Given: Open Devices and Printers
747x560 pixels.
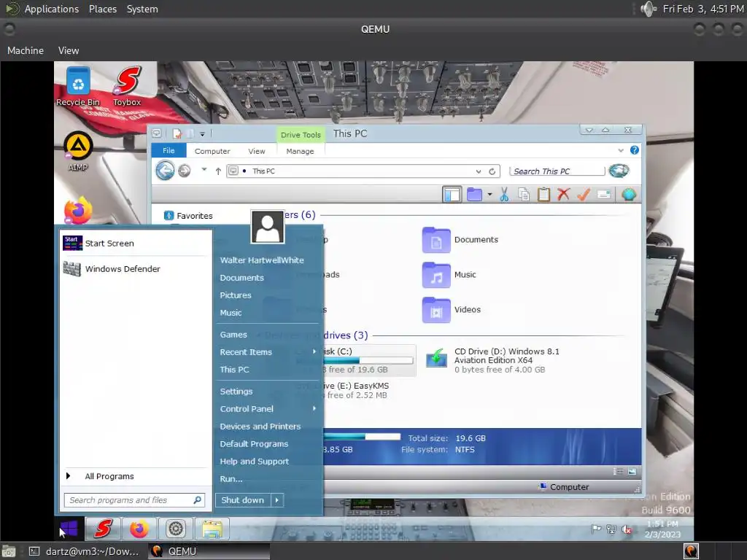Looking at the screenshot, I should point(260,426).
